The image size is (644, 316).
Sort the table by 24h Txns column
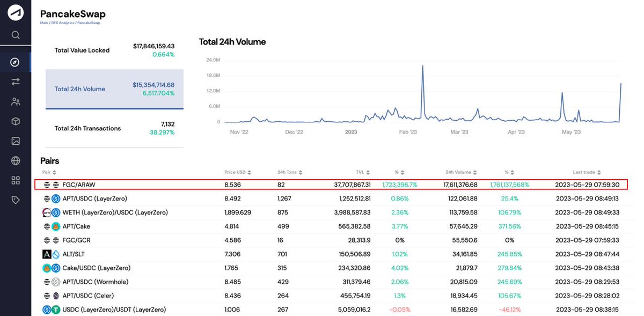pyautogui.click(x=290, y=172)
